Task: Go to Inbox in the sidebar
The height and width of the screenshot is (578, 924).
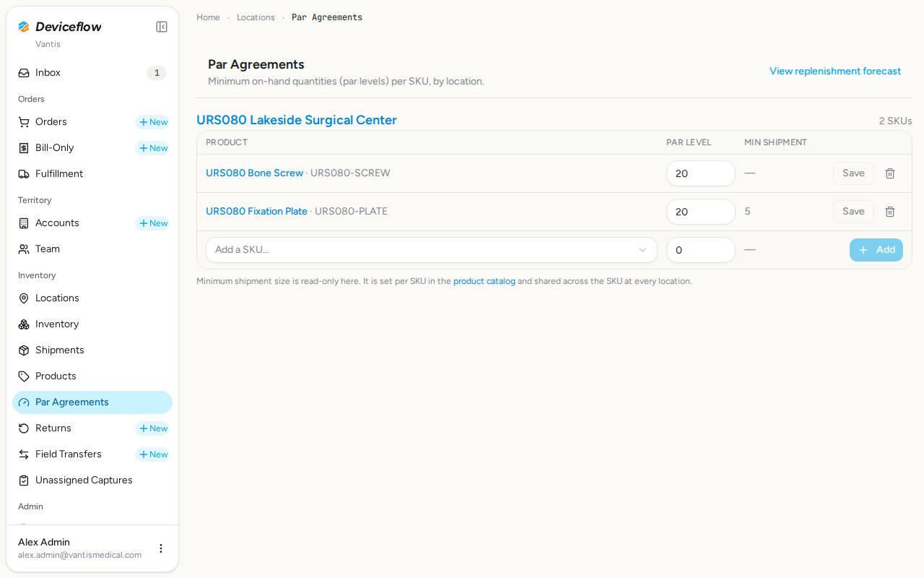Action: tap(92, 73)
